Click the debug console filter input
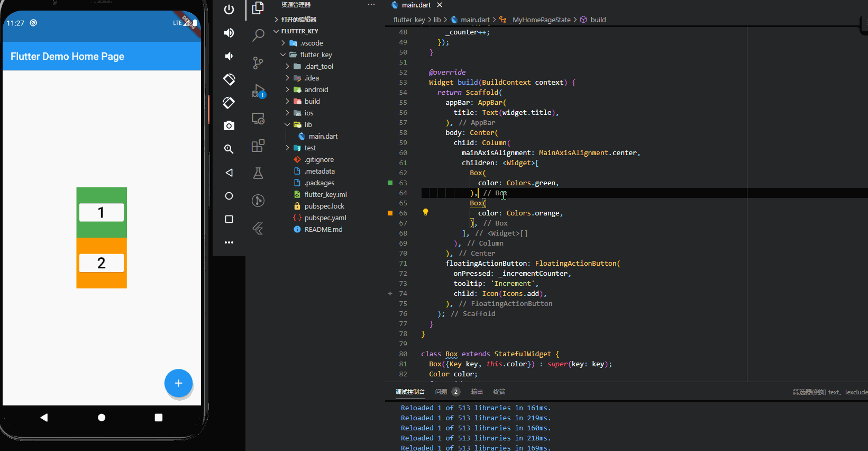 (829, 392)
